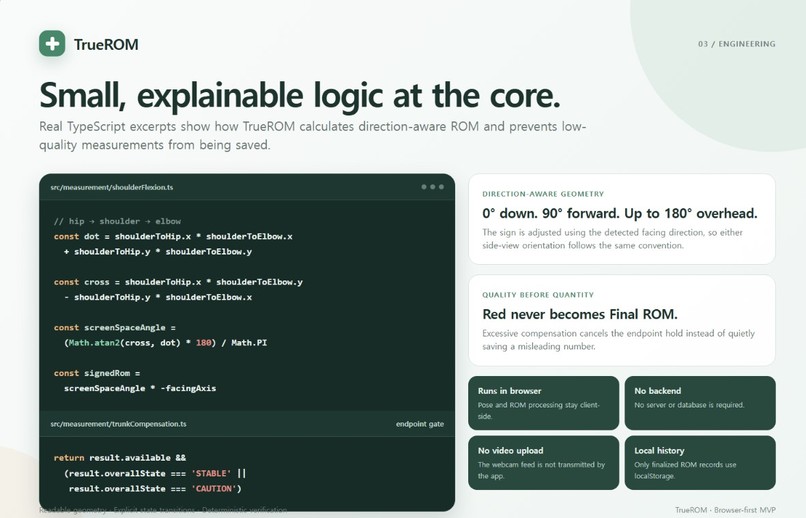Click the text 'Only finalized ROM records use localStorage.'
This screenshot has height=518, width=806.
(685, 470)
